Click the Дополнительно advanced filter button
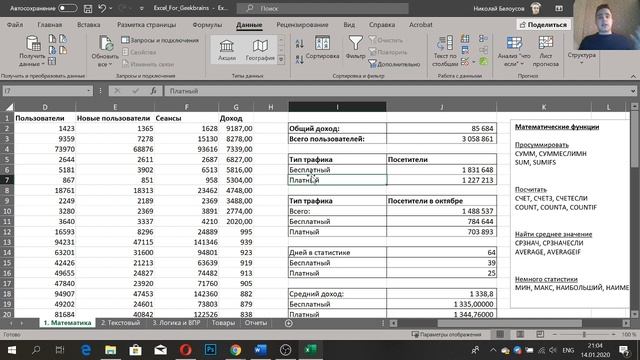The image size is (640, 360). [x=394, y=64]
